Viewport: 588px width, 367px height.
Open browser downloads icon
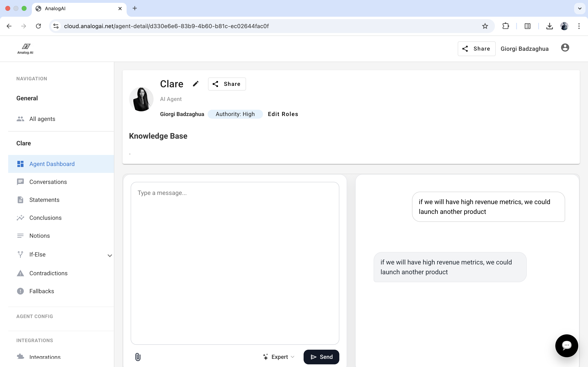point(549,26)
